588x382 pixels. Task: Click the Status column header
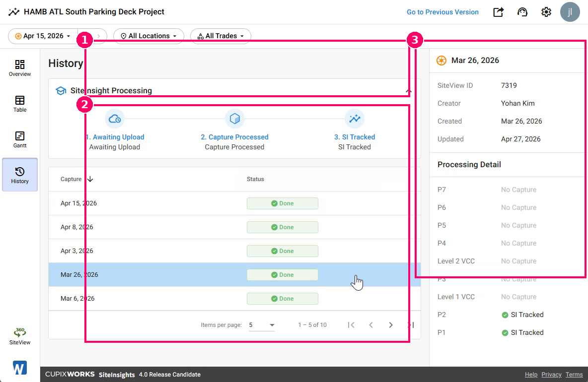tap(255, 179)
